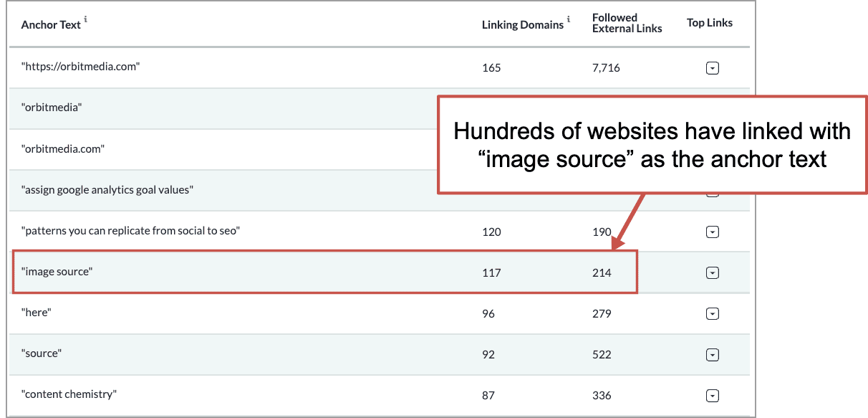Screen dimensions: 868x418
Task: Expand top links for "patterns you can replicate" row
Action: [712, 232]
